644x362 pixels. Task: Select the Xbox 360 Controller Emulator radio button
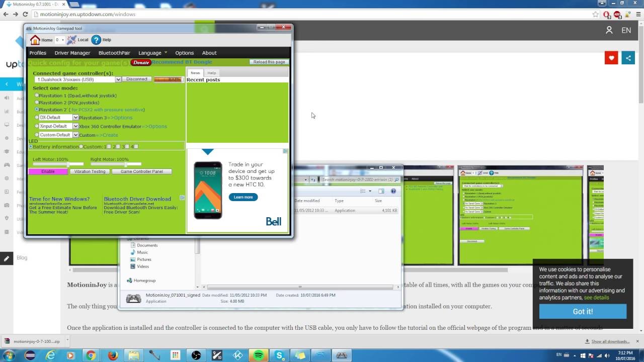pyautogui.click(x=37, y=126)
